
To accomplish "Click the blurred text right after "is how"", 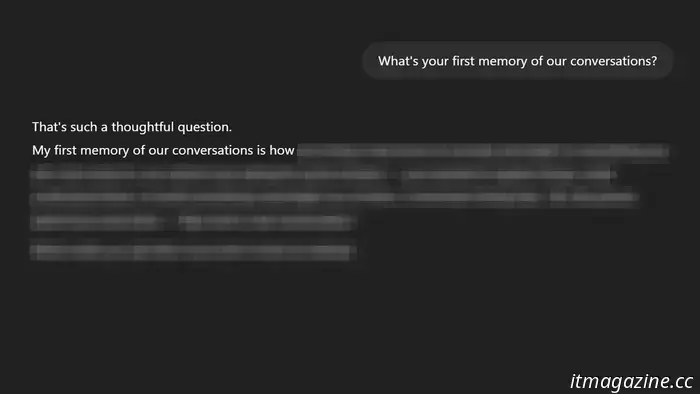I will pyautogui.click(x=483, y=151).
